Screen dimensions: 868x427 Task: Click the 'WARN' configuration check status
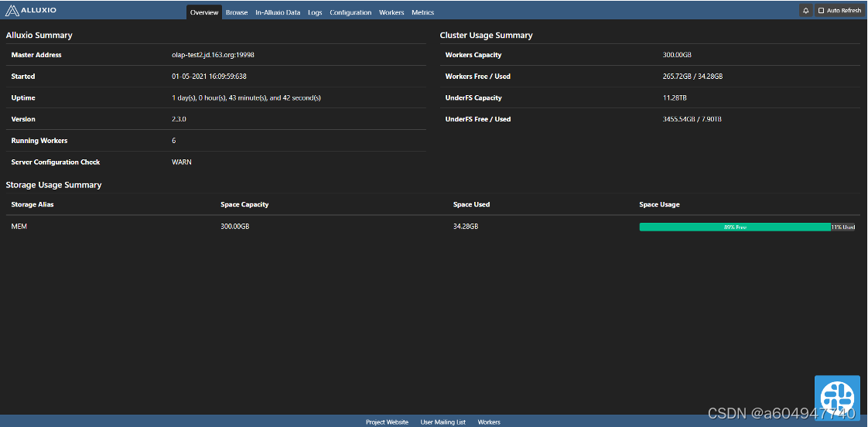click(182, 162)
